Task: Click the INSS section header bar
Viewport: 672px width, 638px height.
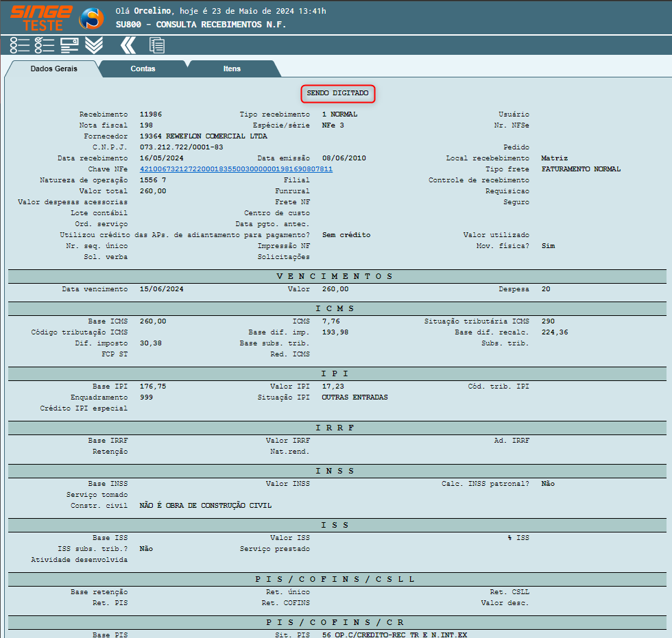Action: [x=336, y=471]
